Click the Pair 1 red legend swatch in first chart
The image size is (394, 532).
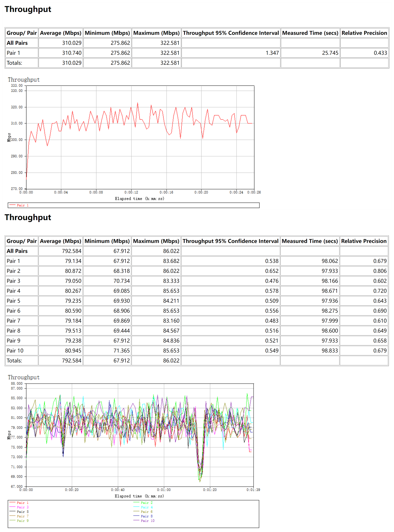(x=12, y=205)
